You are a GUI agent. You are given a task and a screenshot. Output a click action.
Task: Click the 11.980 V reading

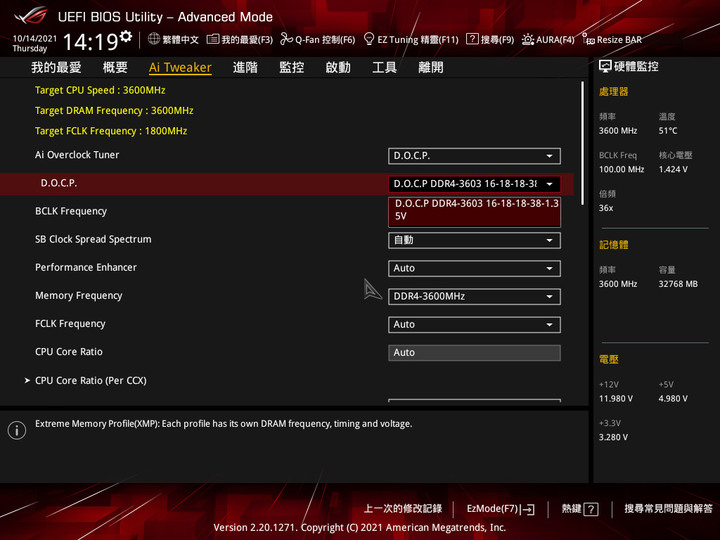(x=616, y=399)
